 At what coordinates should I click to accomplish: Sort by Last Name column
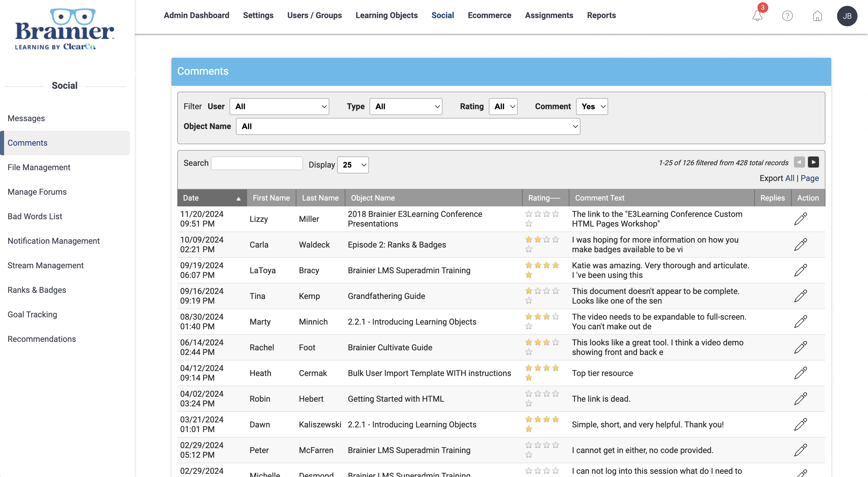320,198
